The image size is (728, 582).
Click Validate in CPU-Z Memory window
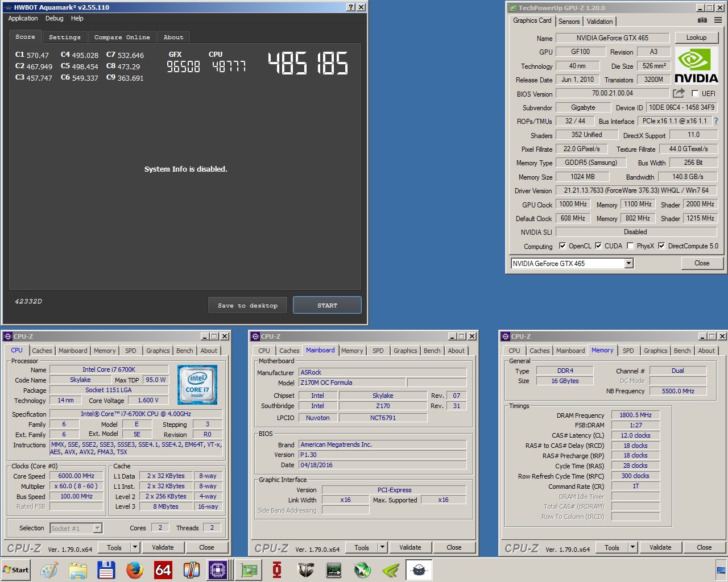[x=660, y=547]
